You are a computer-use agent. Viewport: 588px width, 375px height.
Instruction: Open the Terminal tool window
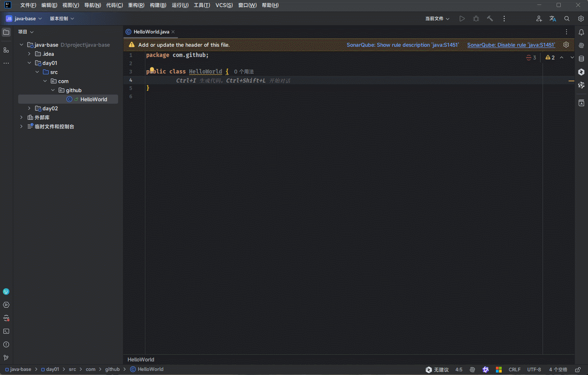6,331
